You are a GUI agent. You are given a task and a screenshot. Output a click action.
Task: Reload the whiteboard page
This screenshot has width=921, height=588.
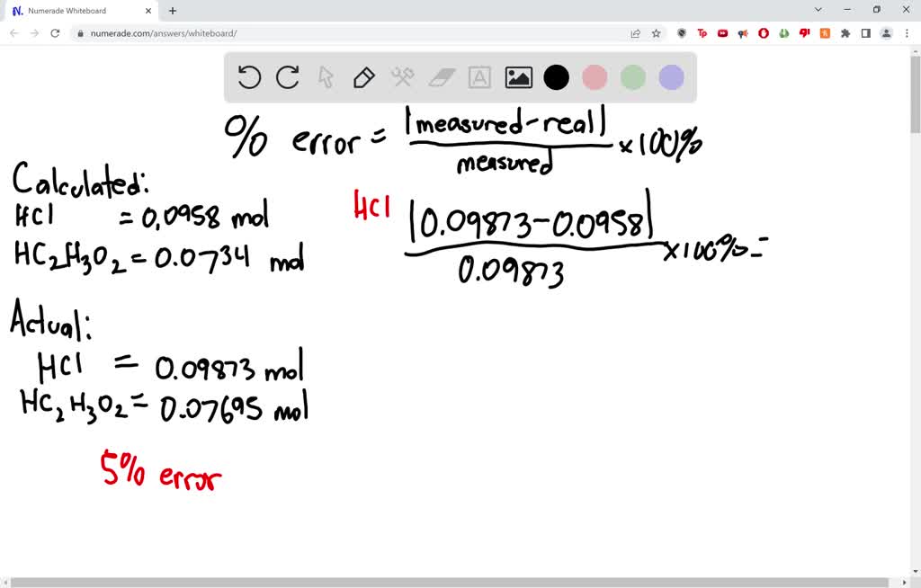(x=56, y=32)
